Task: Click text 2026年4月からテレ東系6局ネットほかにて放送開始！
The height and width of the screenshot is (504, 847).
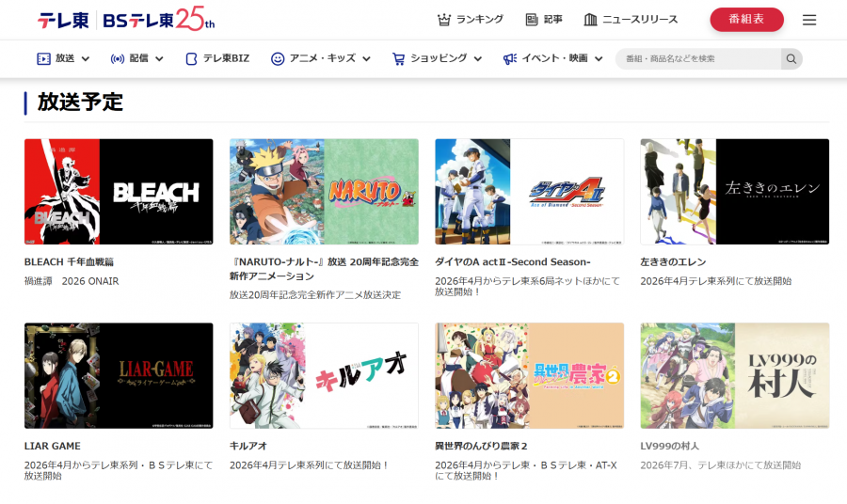Action: click(528, 287)
